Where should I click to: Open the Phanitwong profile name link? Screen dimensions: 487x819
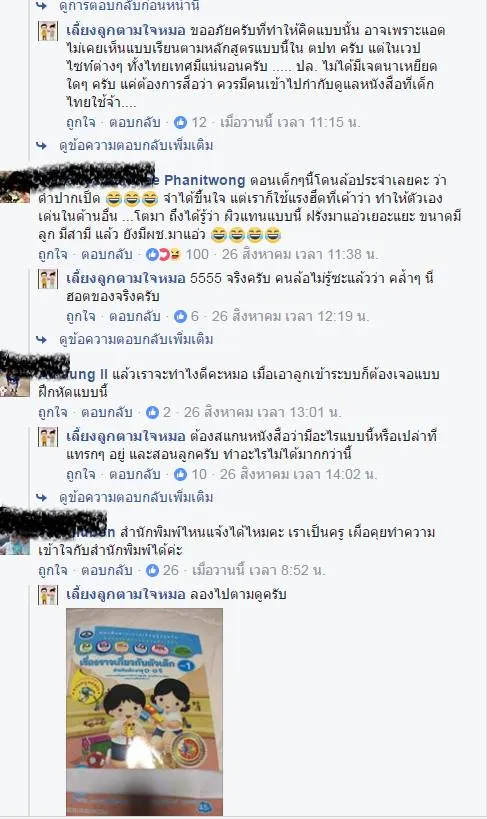point(204,181)
